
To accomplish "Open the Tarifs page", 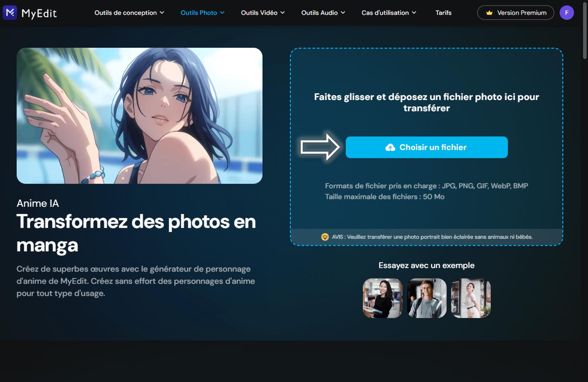I will (443, 12).
